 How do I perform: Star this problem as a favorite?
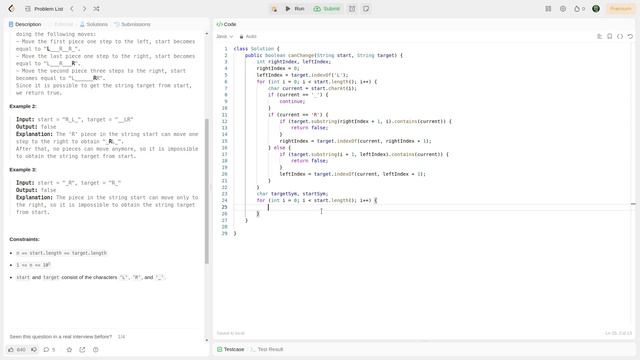[x=69, y=350]
